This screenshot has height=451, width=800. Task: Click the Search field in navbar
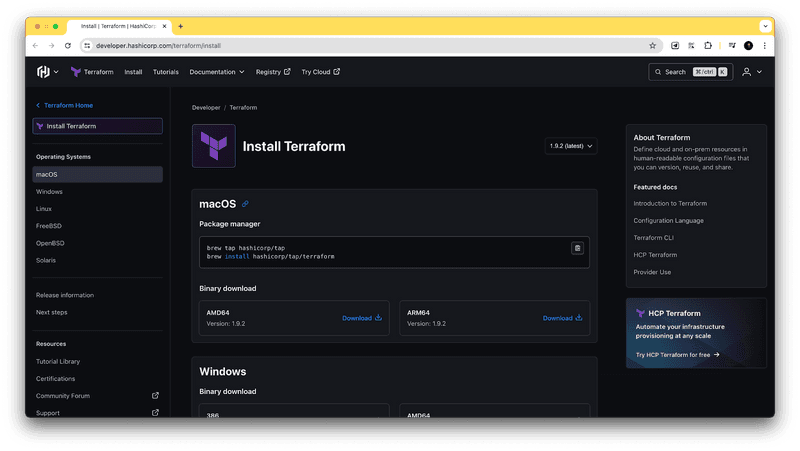click(x=690, y=72)
